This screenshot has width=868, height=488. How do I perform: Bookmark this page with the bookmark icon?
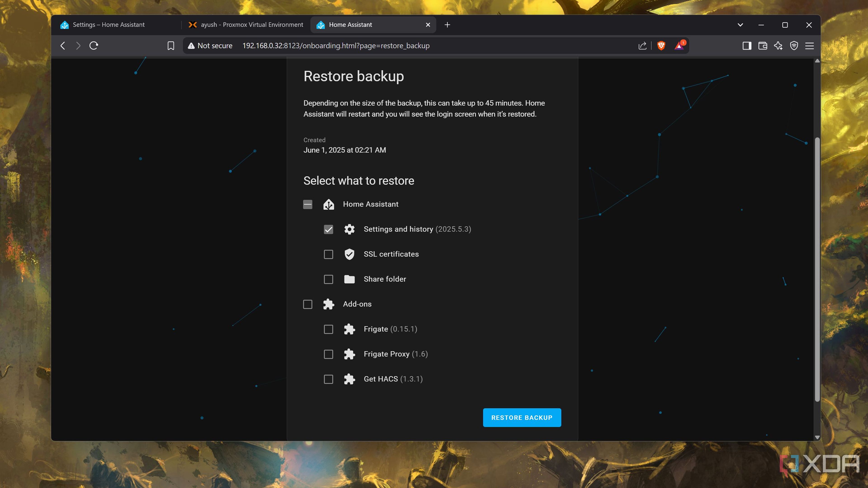[x=171, y=46]
